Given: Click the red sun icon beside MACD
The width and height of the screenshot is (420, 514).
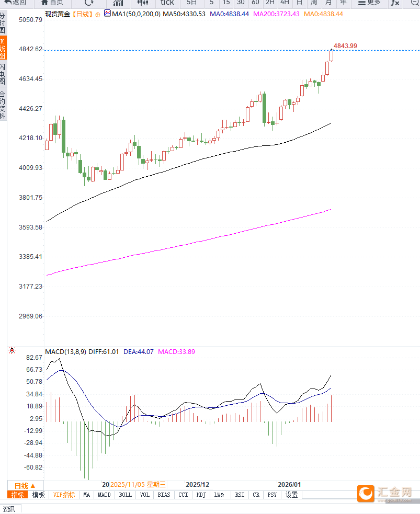Looking at the screenshot, I should (12, 351).
